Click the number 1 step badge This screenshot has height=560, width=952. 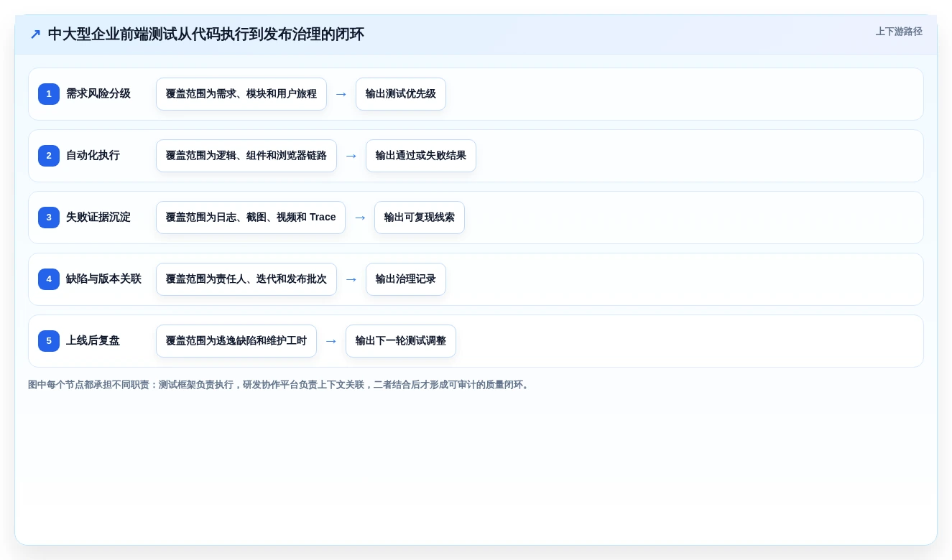pos(49,94)
